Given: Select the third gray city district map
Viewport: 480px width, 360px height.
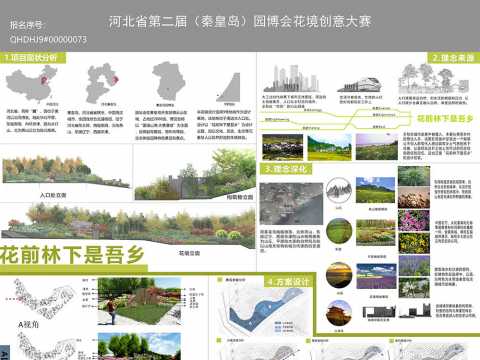Looking at the screenshot, I should coord(168,82).
